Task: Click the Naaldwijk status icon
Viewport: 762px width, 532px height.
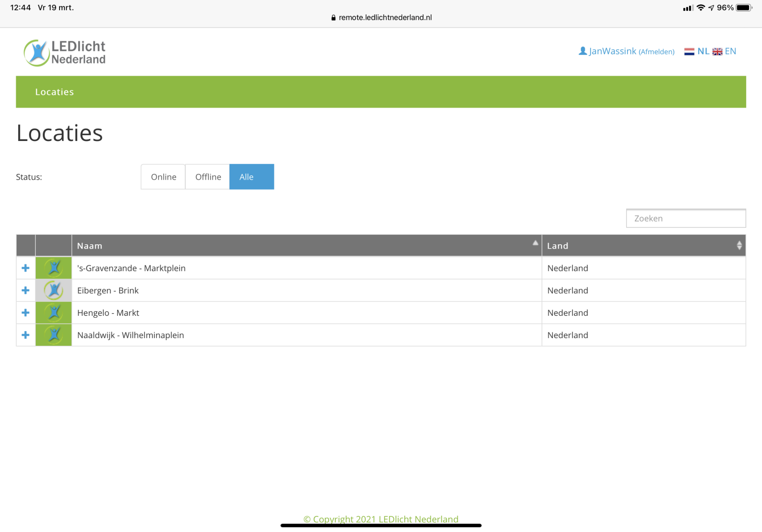Action: (x=54, y=335)
